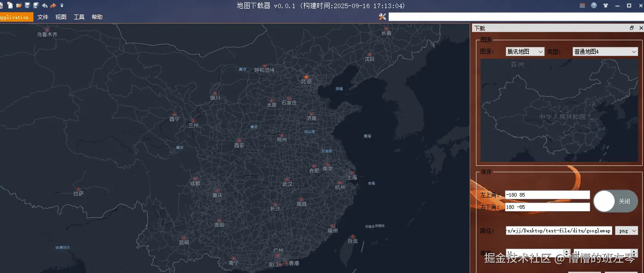Open the 视图 menu

coord(61,16)
